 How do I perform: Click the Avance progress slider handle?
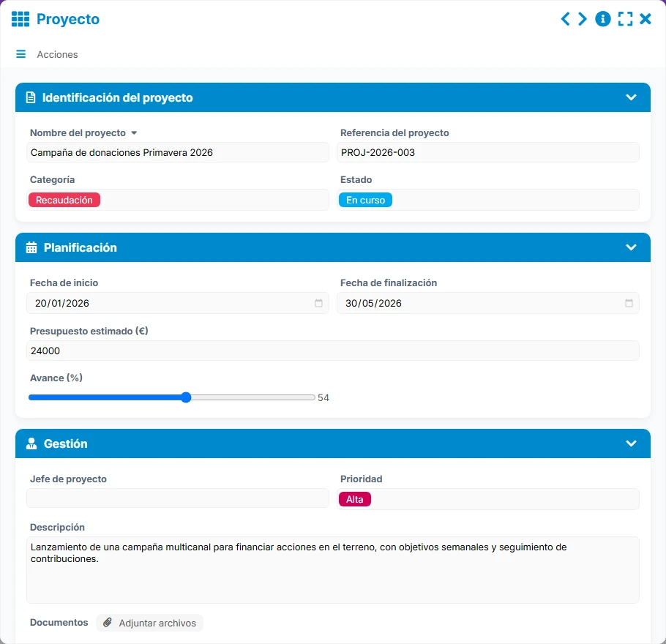click(x=186, y=397)
